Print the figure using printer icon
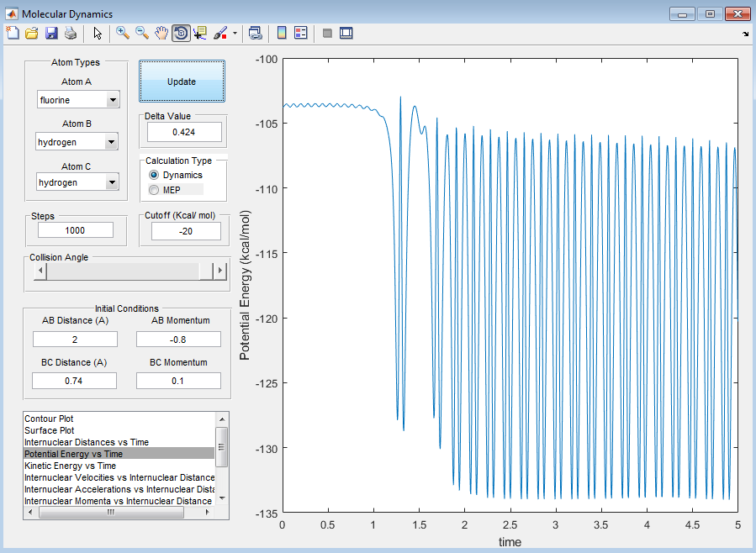The width and height of the screenshot is (756, 553). 71,34
